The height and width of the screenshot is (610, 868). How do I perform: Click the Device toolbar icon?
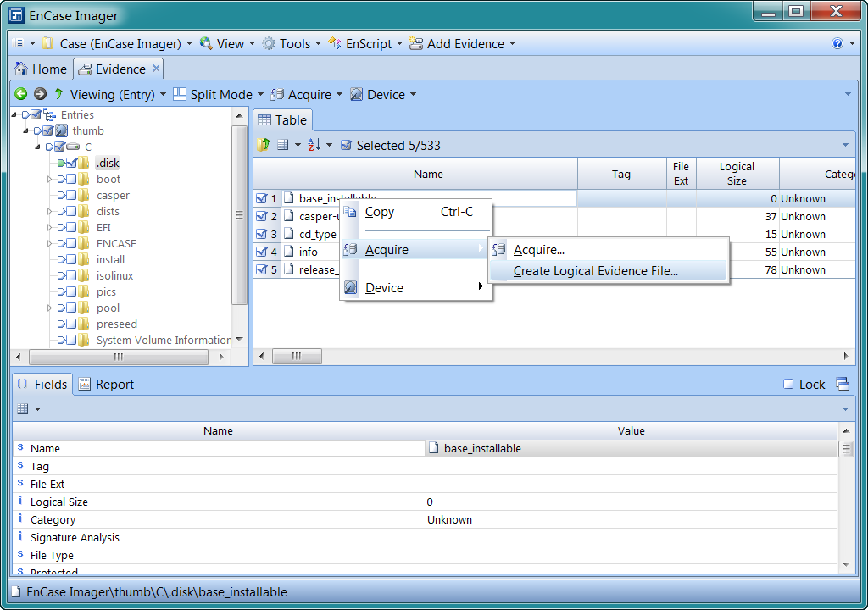click(x=357, y=95)
